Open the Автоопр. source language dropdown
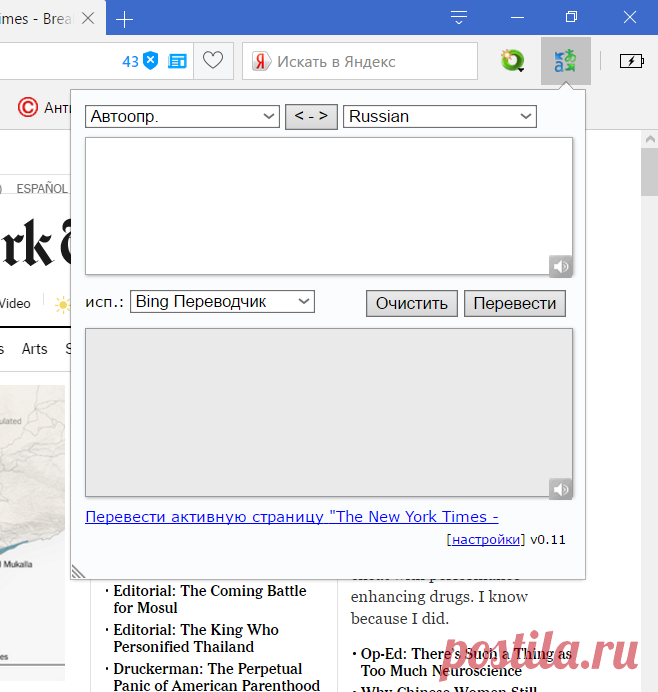Image resolution: width=658 pixels, height=692 pixels. pos(182,117)
